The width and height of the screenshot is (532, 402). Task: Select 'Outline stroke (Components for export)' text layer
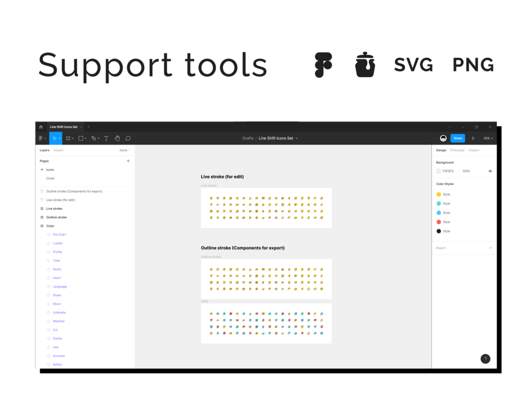click(x=74, y=192)
